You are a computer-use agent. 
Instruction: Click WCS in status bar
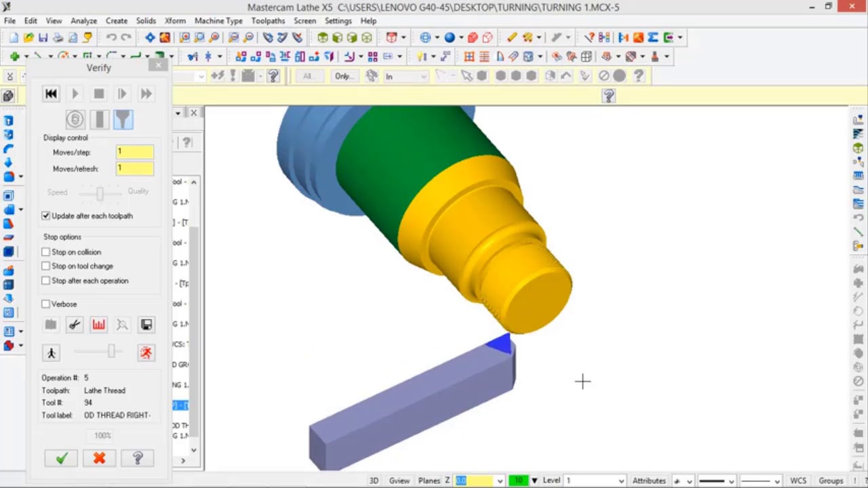pyautogui.click(x=798, y=481)
